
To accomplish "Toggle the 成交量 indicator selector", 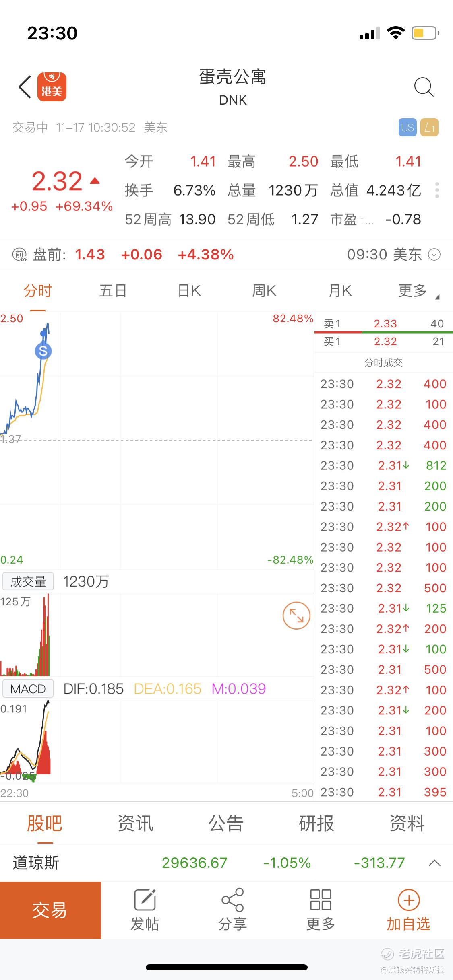I will click(28, 581).
